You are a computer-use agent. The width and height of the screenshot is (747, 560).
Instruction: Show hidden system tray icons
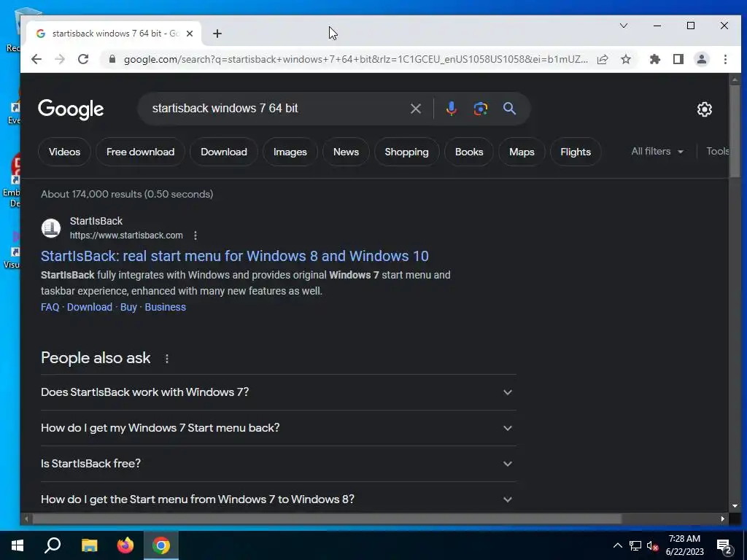(617, 545)
